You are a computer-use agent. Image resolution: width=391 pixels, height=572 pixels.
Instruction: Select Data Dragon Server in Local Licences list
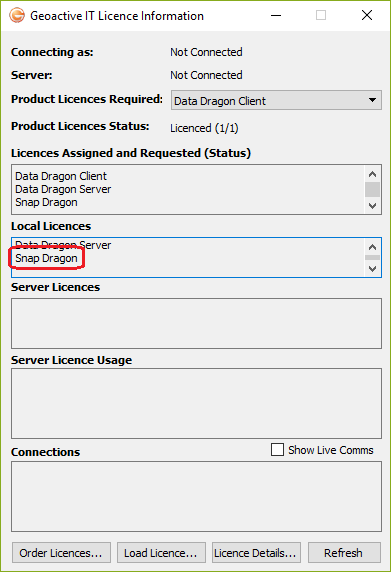pyautogui.click(x=63, y=245)
